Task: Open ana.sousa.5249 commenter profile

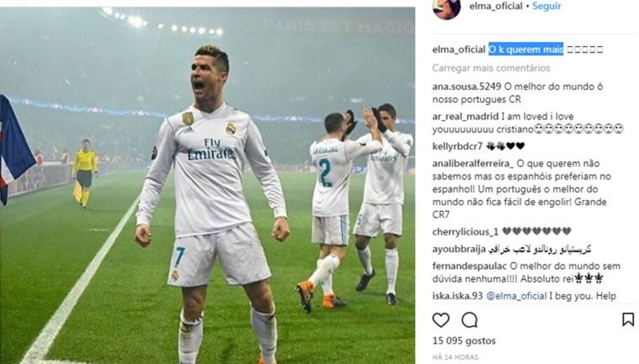Action: [466, 86]
